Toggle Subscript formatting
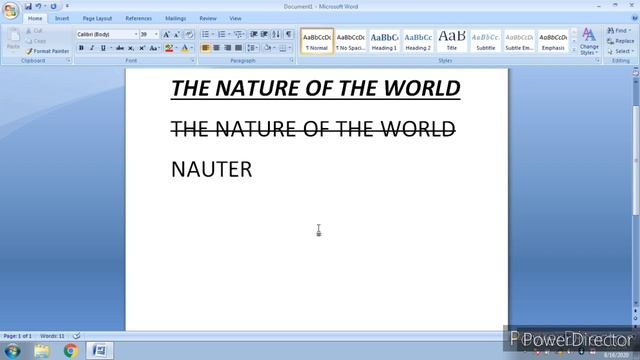The height and width of the screenshot is (360, 640). pos(131,48)
